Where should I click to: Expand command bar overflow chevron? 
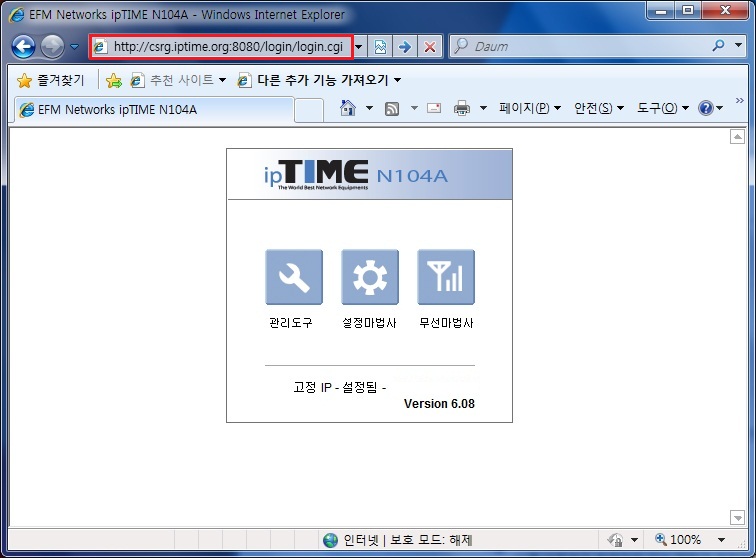tap(740, 100)
